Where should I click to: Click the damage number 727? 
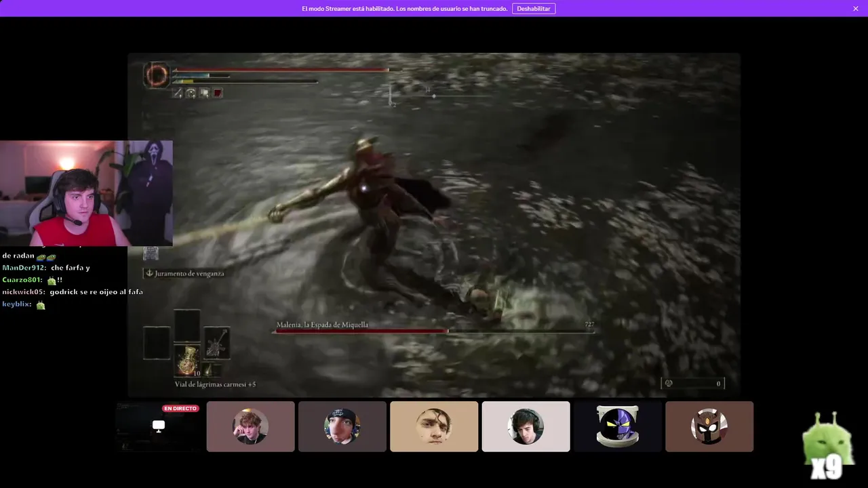(589, 325)
